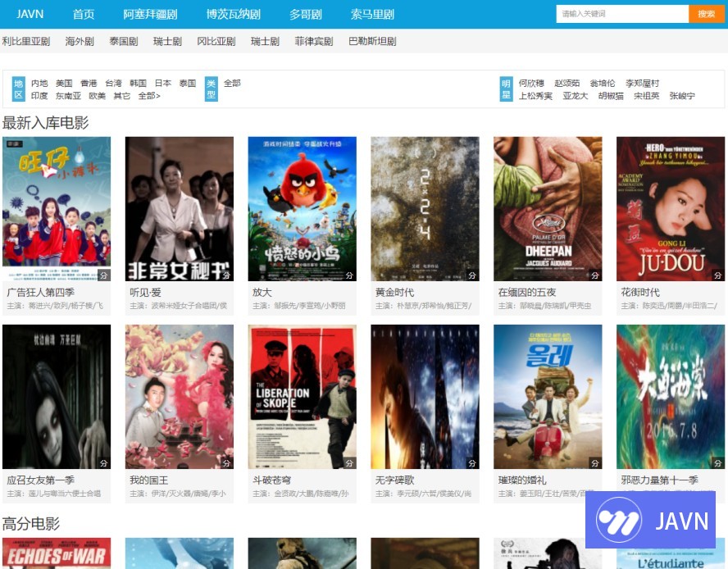Viewport: 728px width, 569px height.
Task: Click the title 在缅因的五夜
Action: [x=527, y=292]
